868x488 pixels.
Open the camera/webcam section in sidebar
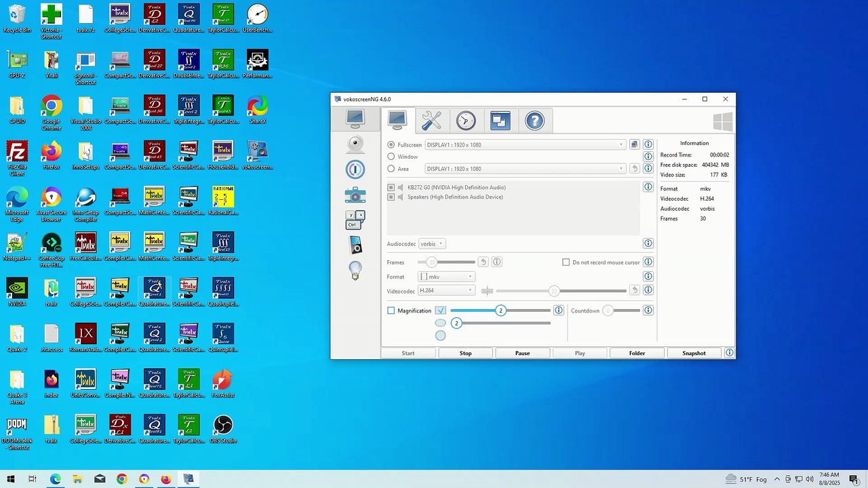point(355,144)
